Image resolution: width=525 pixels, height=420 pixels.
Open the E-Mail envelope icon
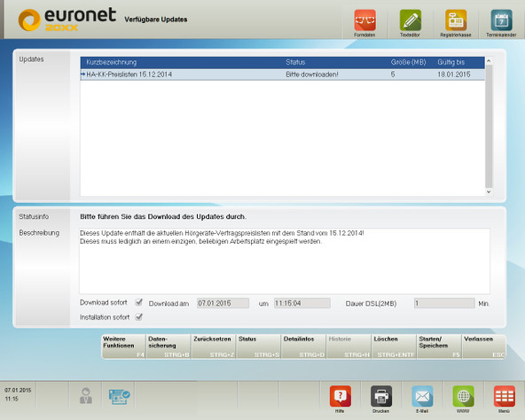[422, 396]
